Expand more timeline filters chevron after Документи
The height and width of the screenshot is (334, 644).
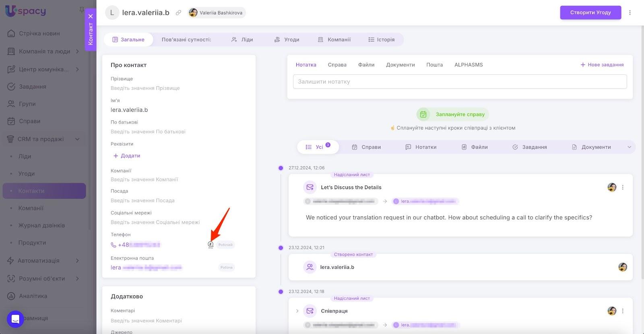(630, 147)
